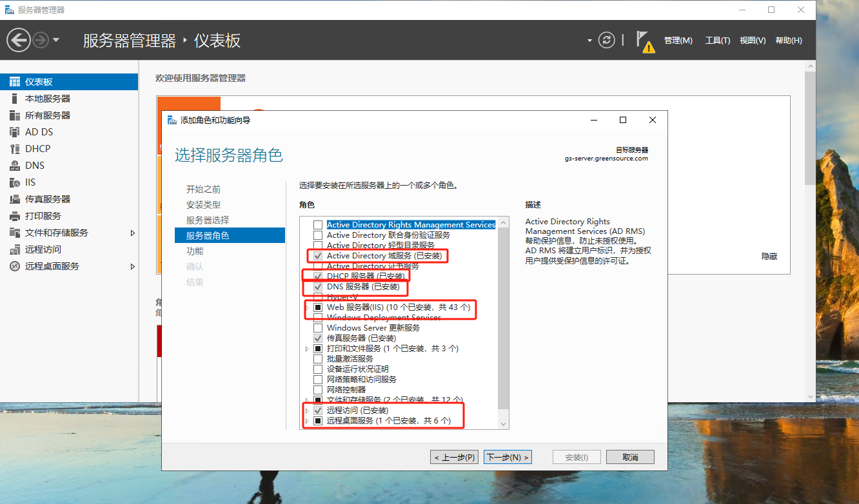
Task: Go to the 安装类型 wizard step
Action: (x=204, y=205)
